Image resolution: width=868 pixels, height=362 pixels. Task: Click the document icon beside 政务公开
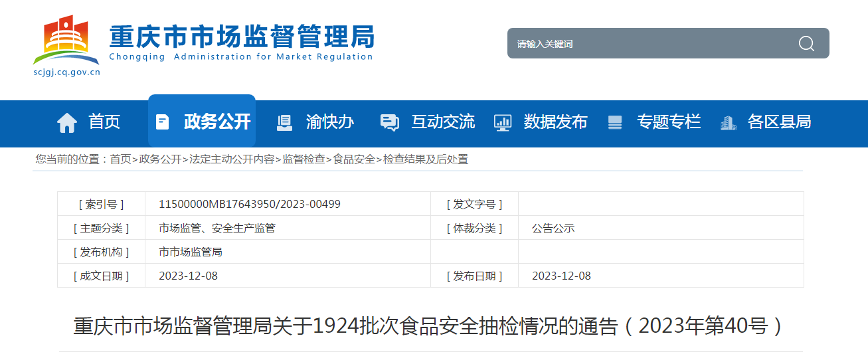162,122
